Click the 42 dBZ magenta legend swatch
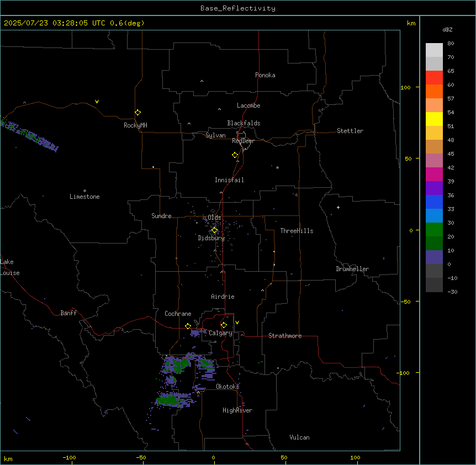 (434, 174)
